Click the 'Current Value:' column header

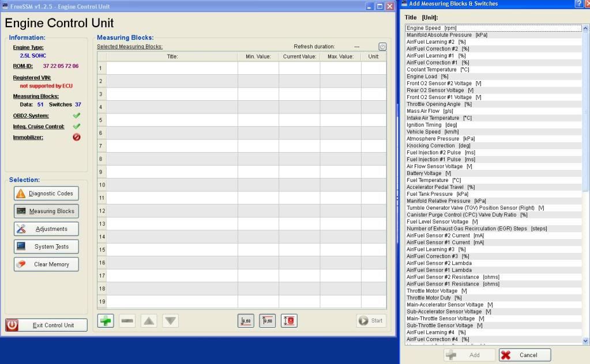pos(299,56)
